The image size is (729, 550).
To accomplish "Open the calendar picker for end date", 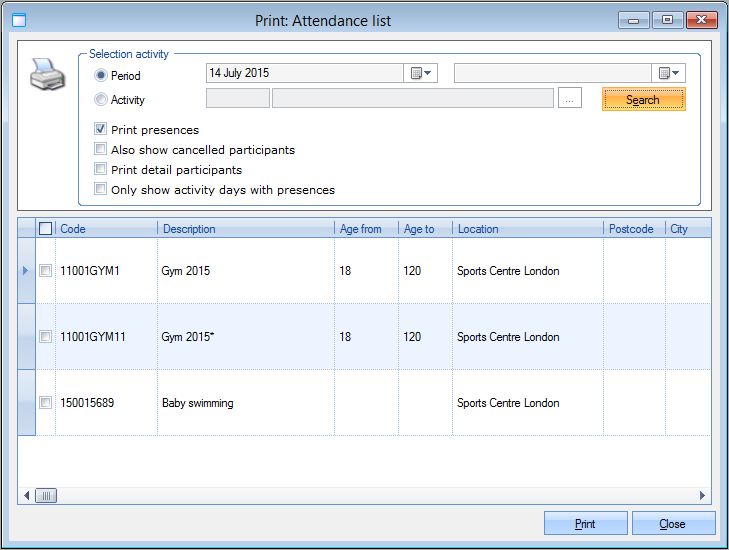I will pos(668,73).
